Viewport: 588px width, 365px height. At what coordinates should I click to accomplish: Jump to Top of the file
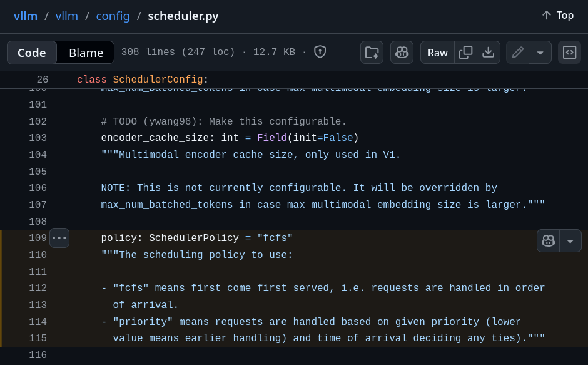click(x=558, y=16)
